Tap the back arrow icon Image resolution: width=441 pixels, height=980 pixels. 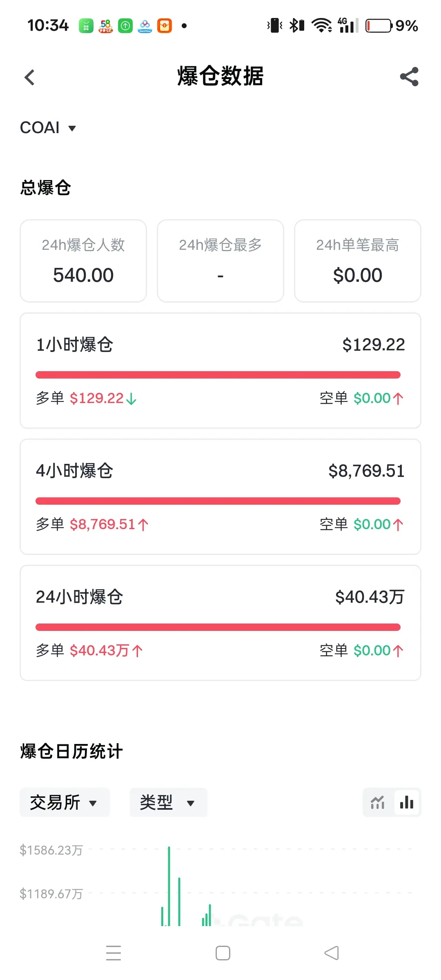[29, 77]
